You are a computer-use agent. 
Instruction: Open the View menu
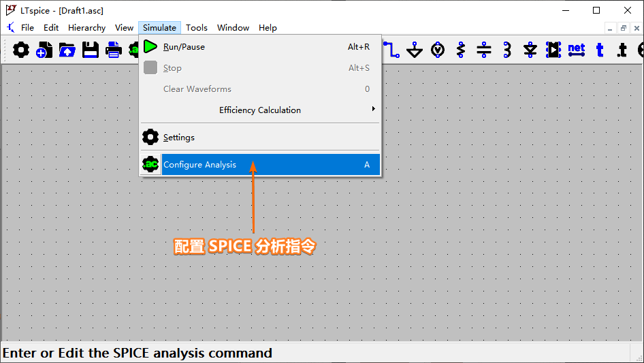[x=124, y=27]
